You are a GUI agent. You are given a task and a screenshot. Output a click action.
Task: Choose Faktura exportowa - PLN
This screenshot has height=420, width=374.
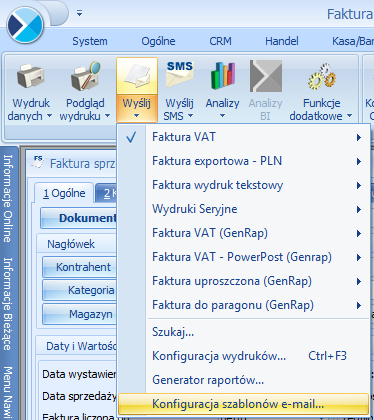coord(243,161)
